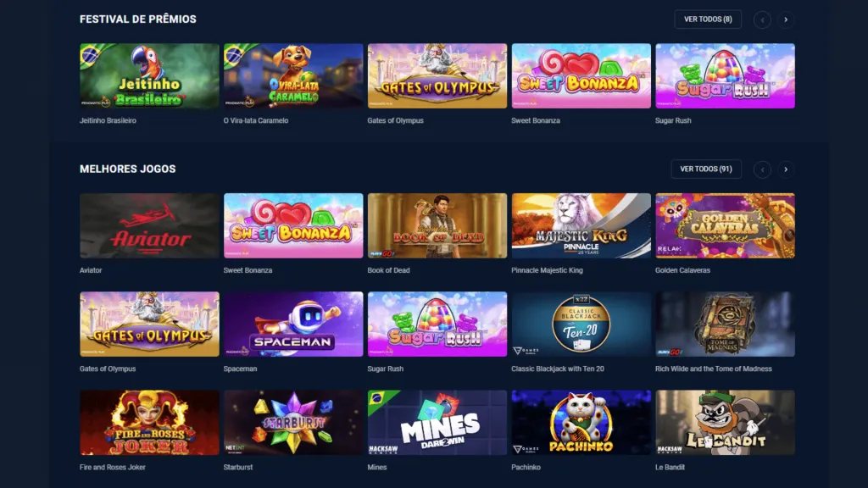This screenshot has width=868, height=488.
Task: Click the Ver Todos (8) button
Action: pyautogui.click(x=708, y=19)
